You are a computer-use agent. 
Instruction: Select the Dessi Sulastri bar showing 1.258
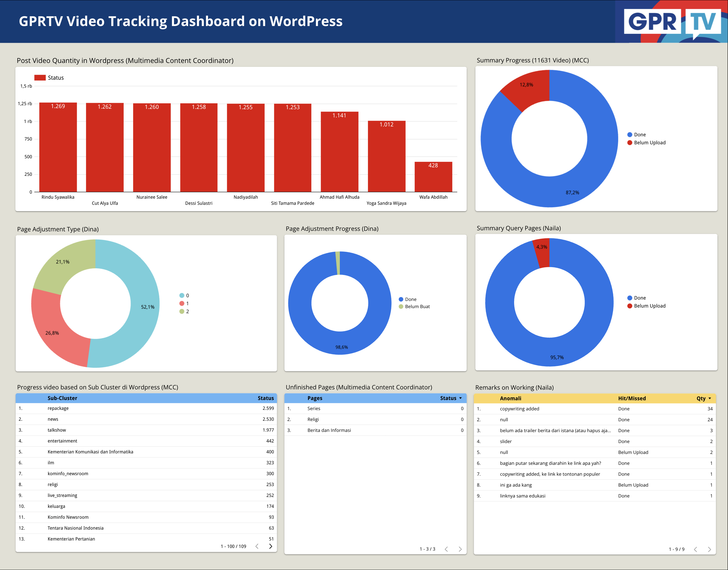[x=199, y=147]
